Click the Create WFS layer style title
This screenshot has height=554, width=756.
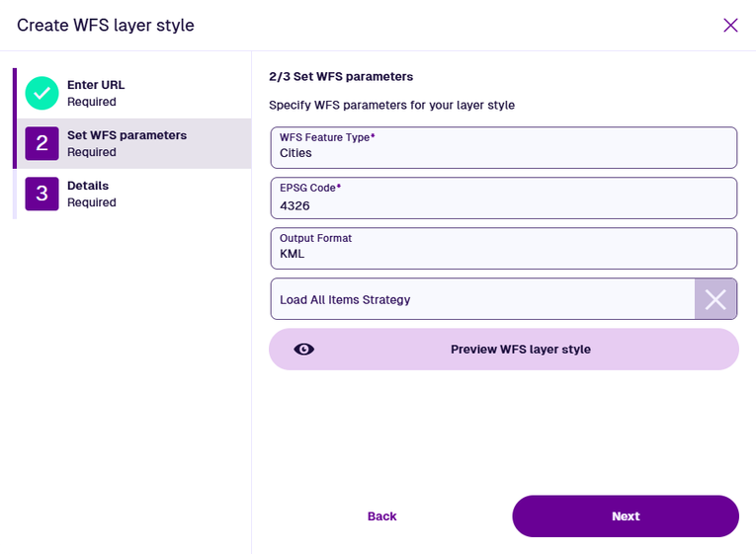point(106,26)
